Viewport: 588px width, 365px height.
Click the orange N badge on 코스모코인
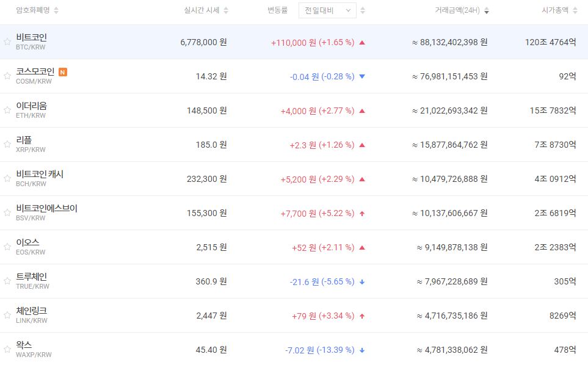click(x=63, y=72)
